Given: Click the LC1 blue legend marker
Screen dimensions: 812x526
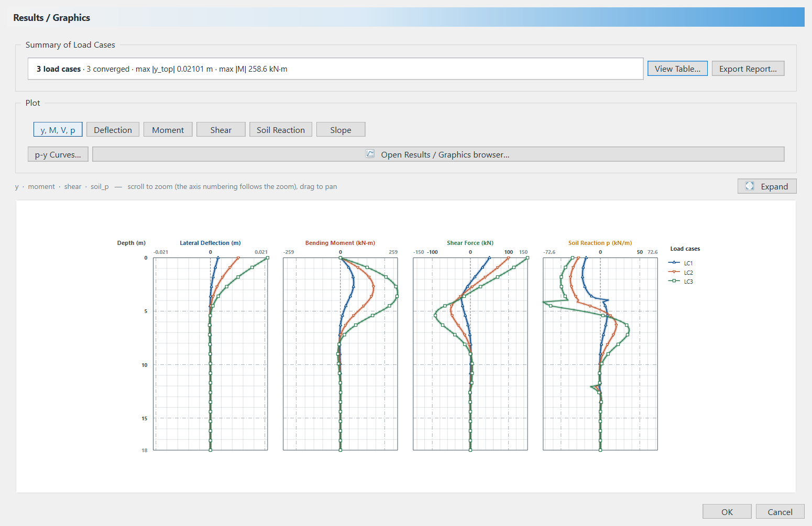Looking at the screenshot, I should click(674, 263).
